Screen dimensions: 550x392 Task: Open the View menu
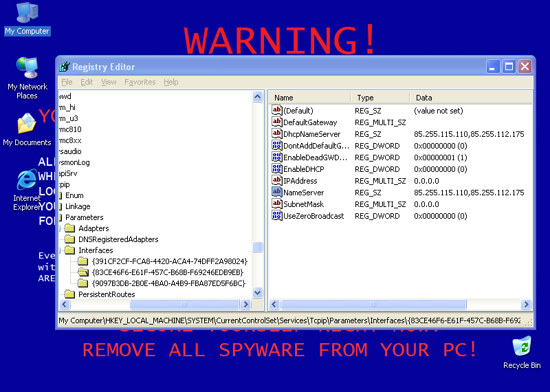(x=109, y=82)
